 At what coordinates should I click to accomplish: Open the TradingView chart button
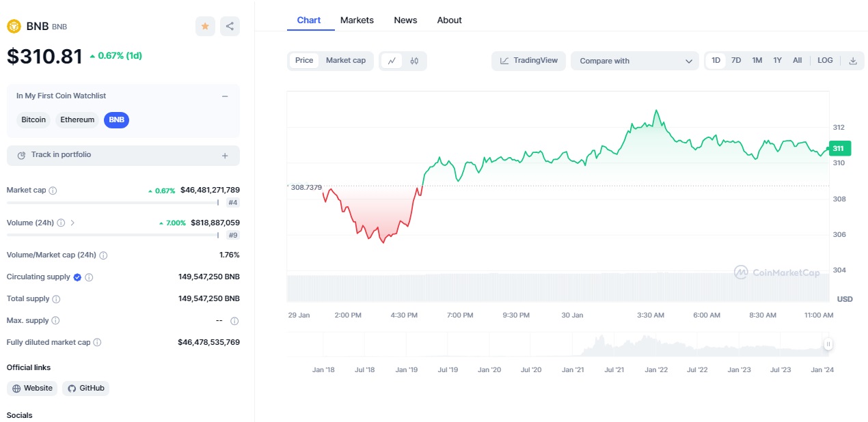pyautogui.click(x=529, y=61)
